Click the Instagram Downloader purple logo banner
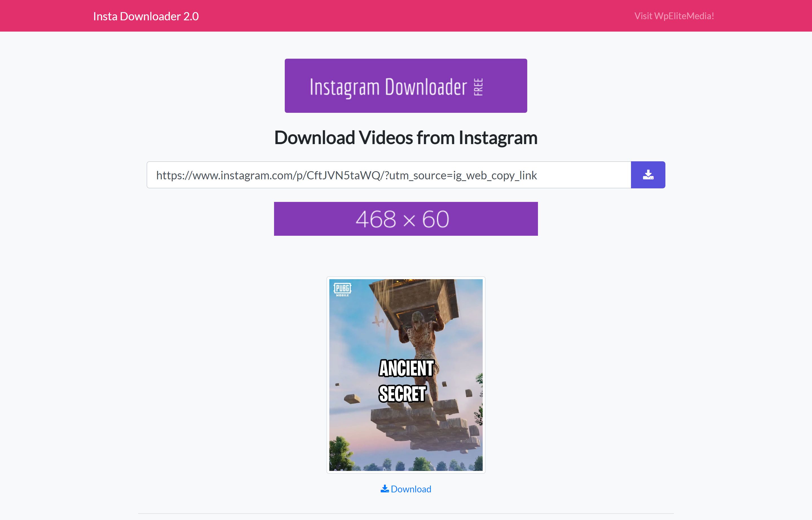 (405, 86)
